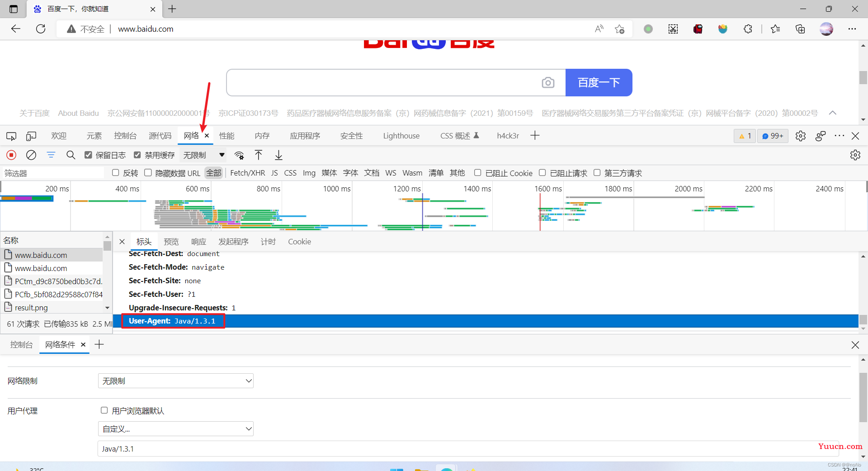Open DevTools settings gear icon

click(801, 136)
